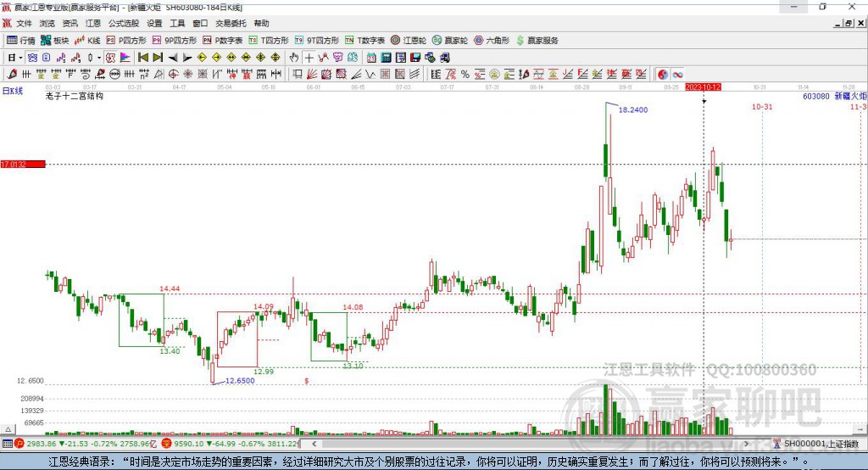
Task: Open 赢家服务 service page
Action: (537, 41)
